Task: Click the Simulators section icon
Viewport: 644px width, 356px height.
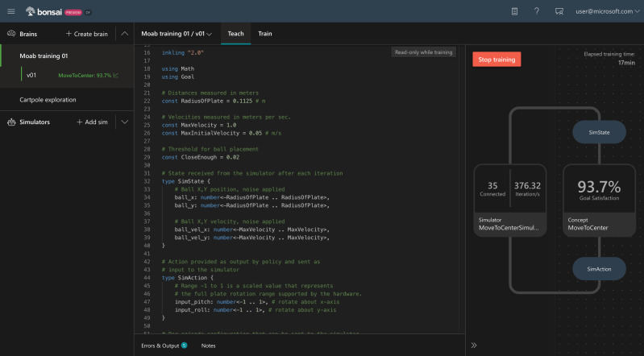Action: click(x=11, y=122)
